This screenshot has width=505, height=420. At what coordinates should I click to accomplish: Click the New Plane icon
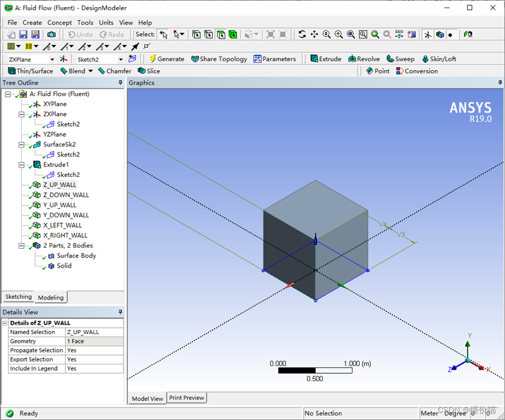point(64,59)
